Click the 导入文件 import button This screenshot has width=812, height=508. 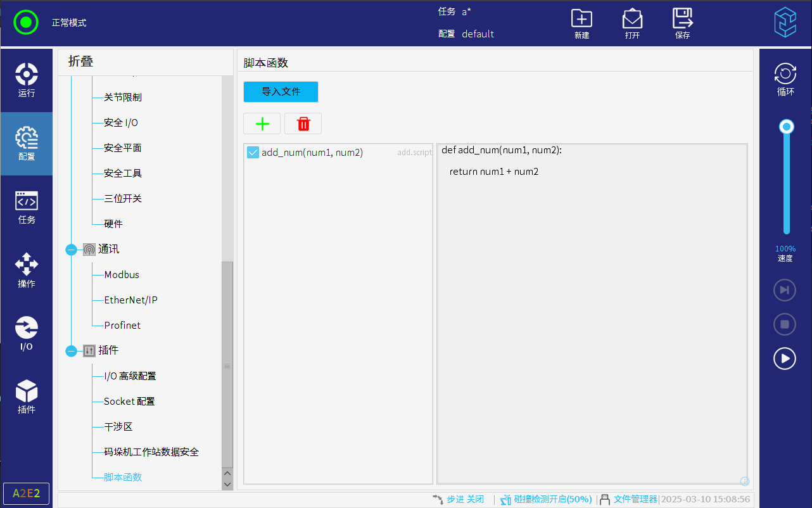(x=281, y=92)
